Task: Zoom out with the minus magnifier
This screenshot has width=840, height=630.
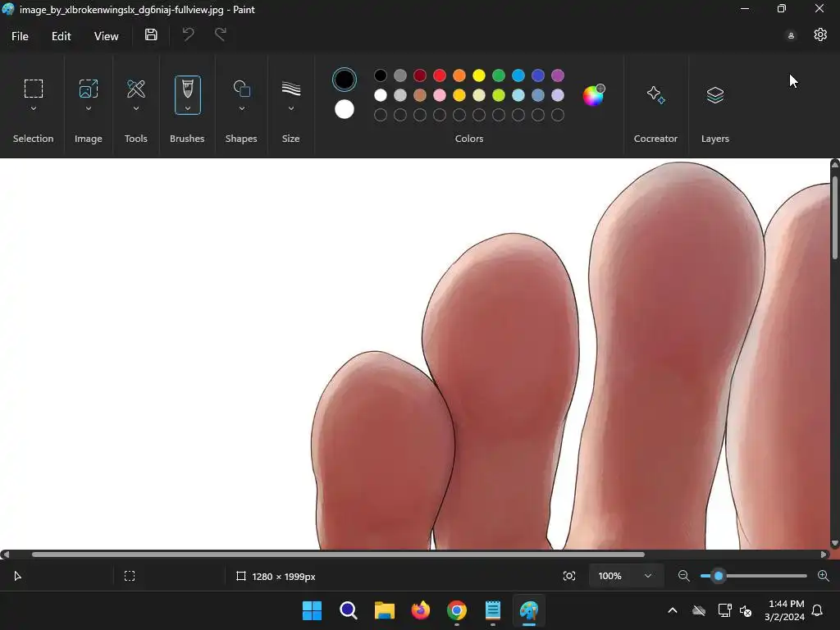Action: coord(683,576)
